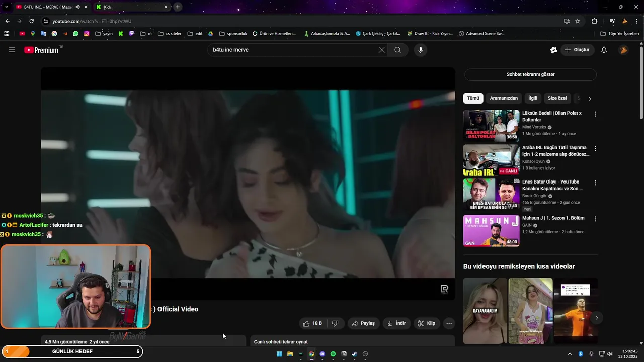Show hidden system tray icons

click(x=570, y=354)
